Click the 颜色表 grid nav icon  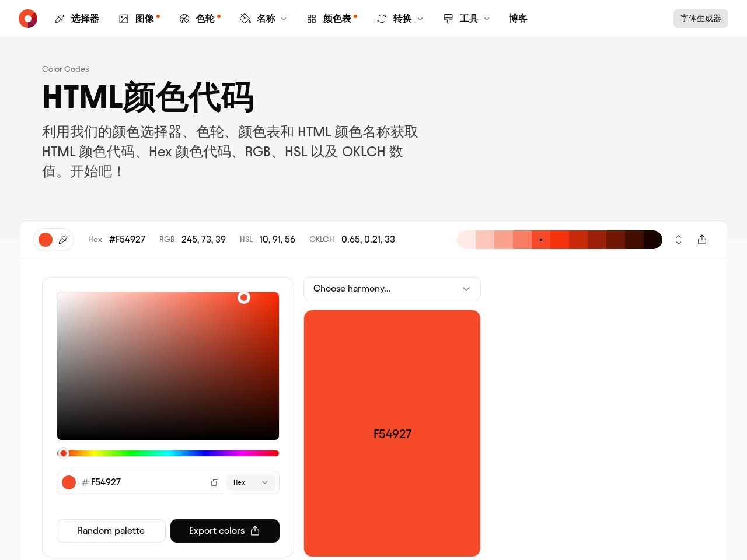coord(312,19)
